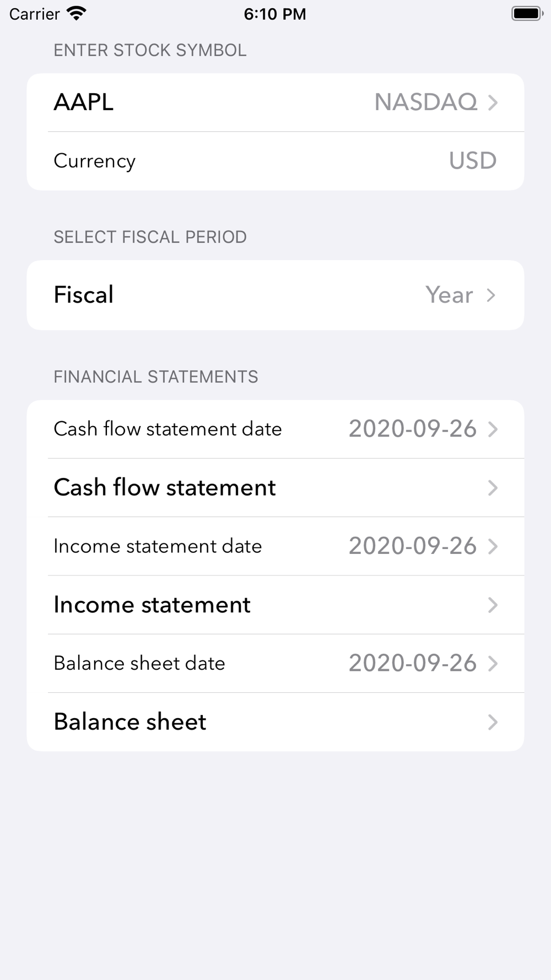This screenshot has height=980, width=551.
Task: View the Balance sheet
Action: 275,722
